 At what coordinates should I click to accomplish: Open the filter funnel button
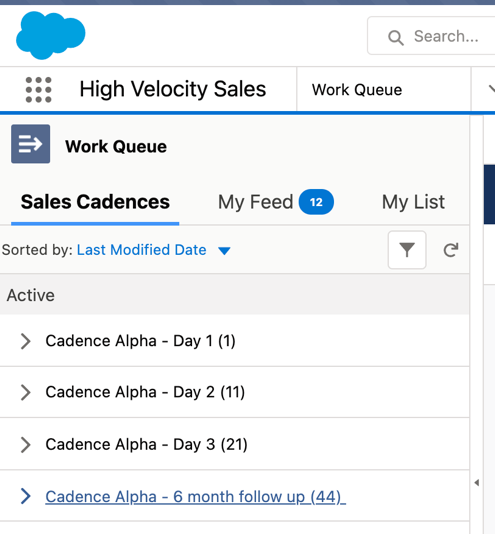(407, 250)
